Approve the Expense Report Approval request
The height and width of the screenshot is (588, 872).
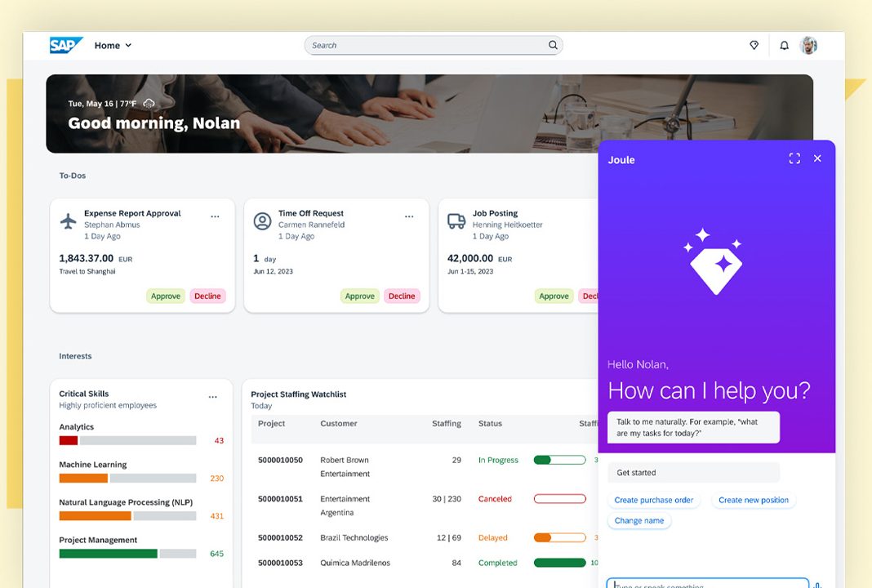166,296
